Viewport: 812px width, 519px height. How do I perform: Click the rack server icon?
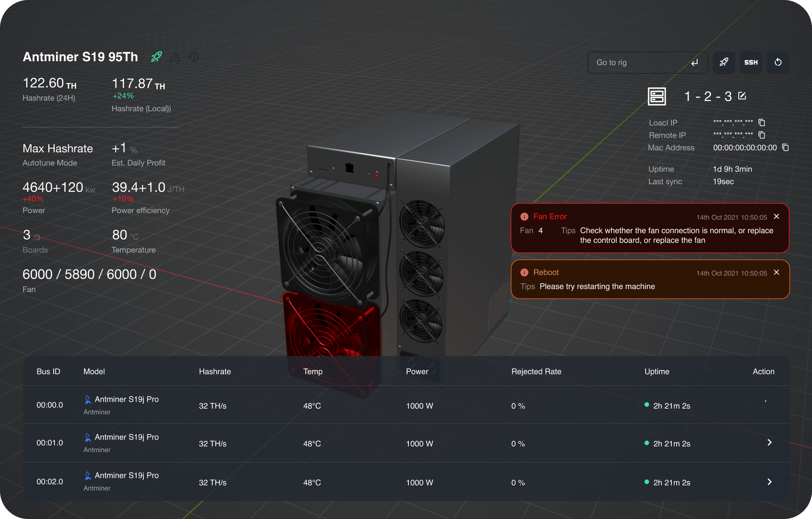pos(657,96)
